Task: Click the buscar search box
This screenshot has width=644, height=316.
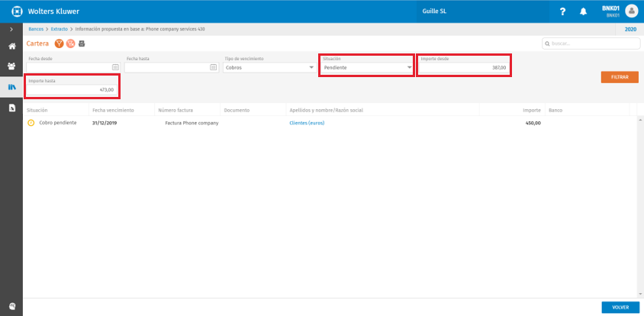Action: point(591,44)
